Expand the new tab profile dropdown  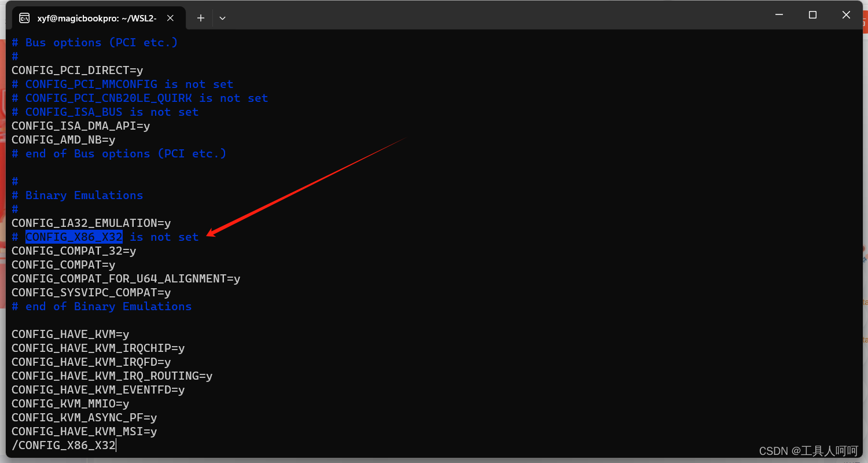(x=222, y=18)
